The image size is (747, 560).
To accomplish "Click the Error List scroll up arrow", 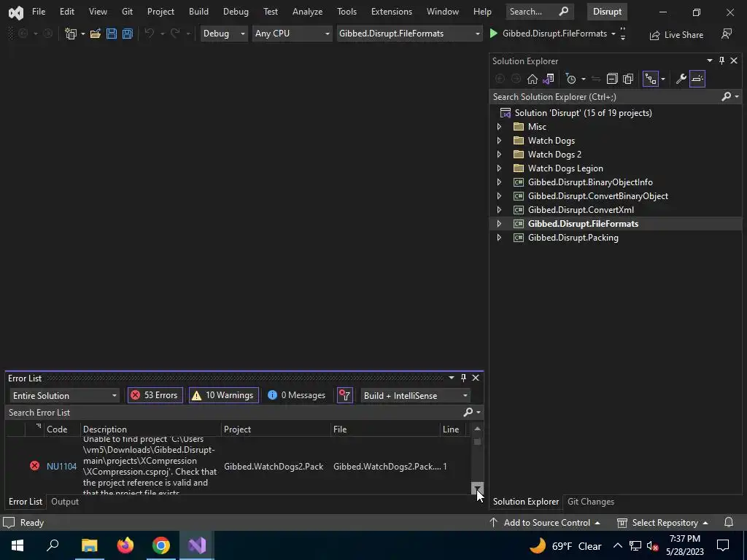I will coord(477,429).
